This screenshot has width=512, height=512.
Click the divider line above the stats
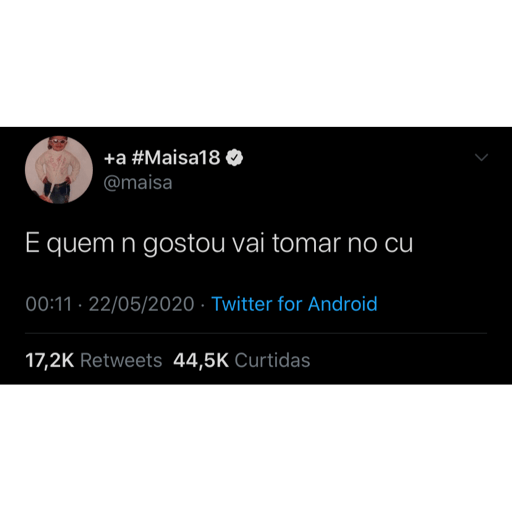point(256,333)
